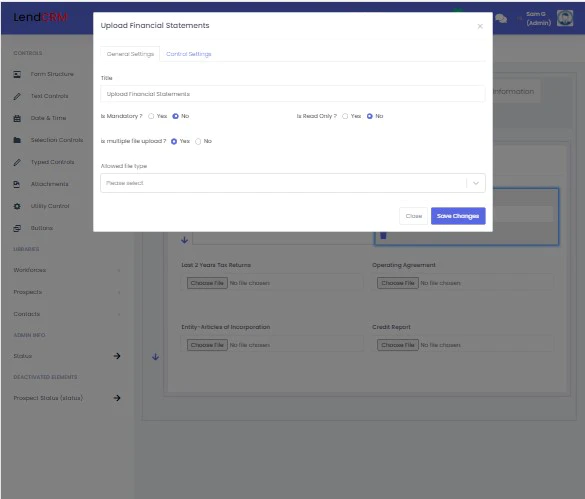
Task: Click the Form Structure icon in sidebar
Action: pyautogui.click(x=17, y=74)
